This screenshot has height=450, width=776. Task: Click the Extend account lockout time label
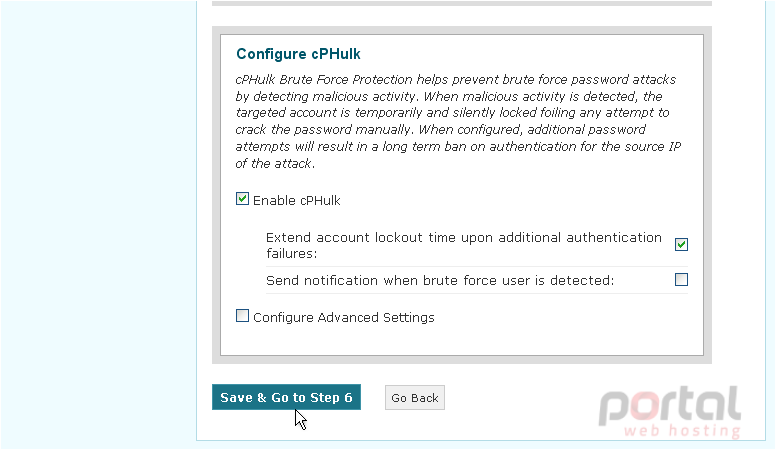(464, 245)
